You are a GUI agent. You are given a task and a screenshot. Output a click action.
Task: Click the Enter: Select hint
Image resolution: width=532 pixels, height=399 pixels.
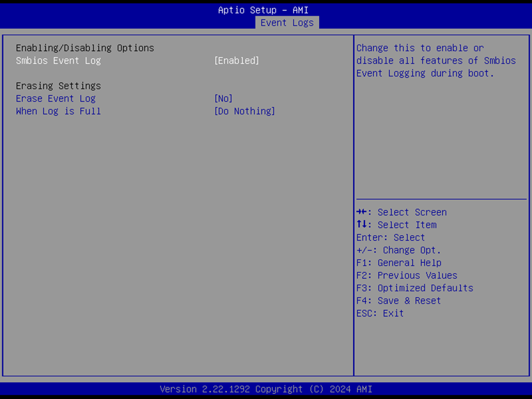pos(390,237)
